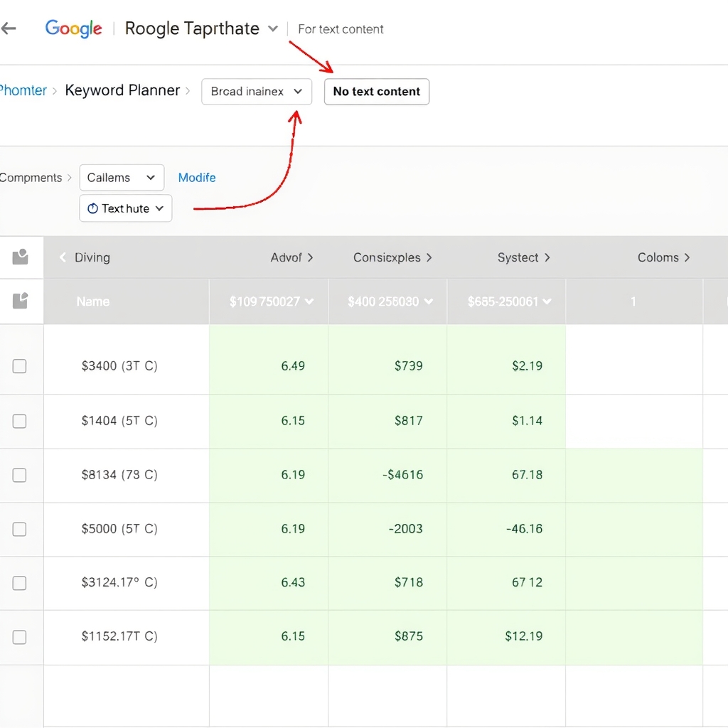
Task: Tick the checkbox for $1152.17T C)
Action: coord(19,636)
